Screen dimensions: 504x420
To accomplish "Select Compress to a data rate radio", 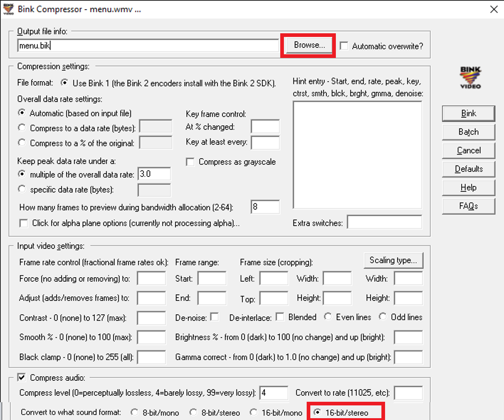I will 21,128.
